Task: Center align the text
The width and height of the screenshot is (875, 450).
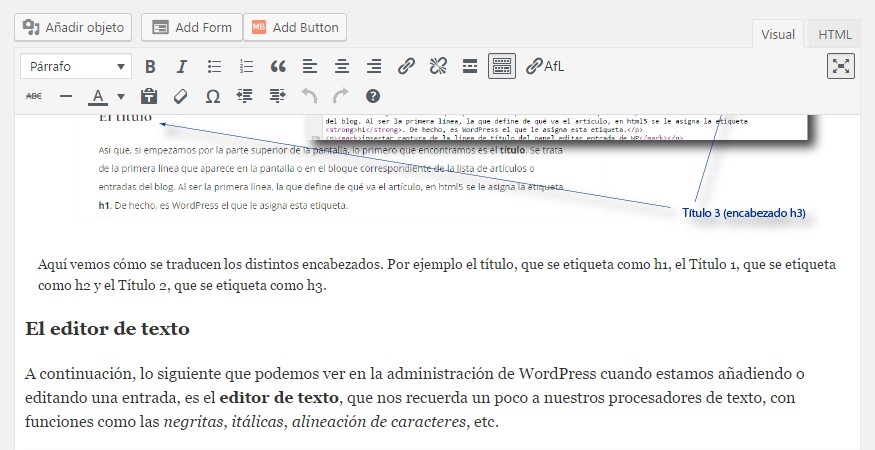Action: click(342, 66)
